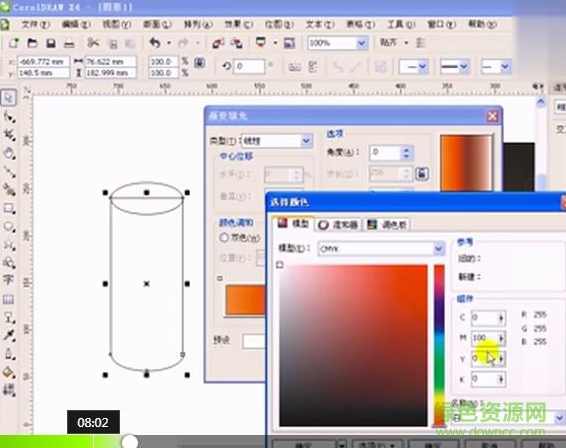Viewport: 566px width, 448px height.
Task: Toggle the lock ratio button in property bar
Action: click(200, 62)
